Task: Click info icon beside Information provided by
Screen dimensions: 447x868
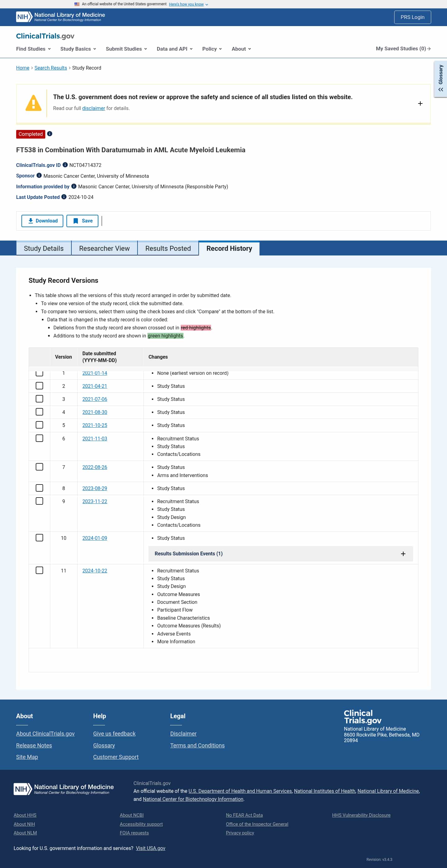Action: pos(74,186)
